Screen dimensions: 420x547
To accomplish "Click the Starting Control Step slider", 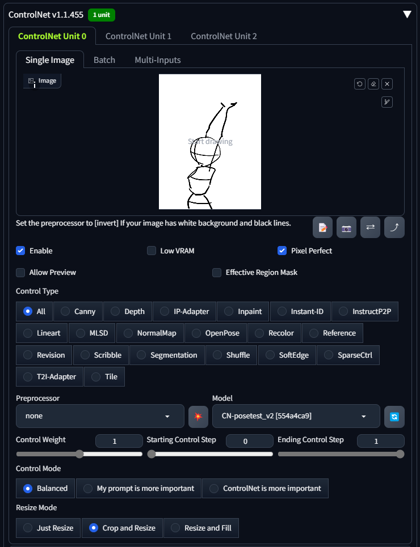I will point(210,454).
